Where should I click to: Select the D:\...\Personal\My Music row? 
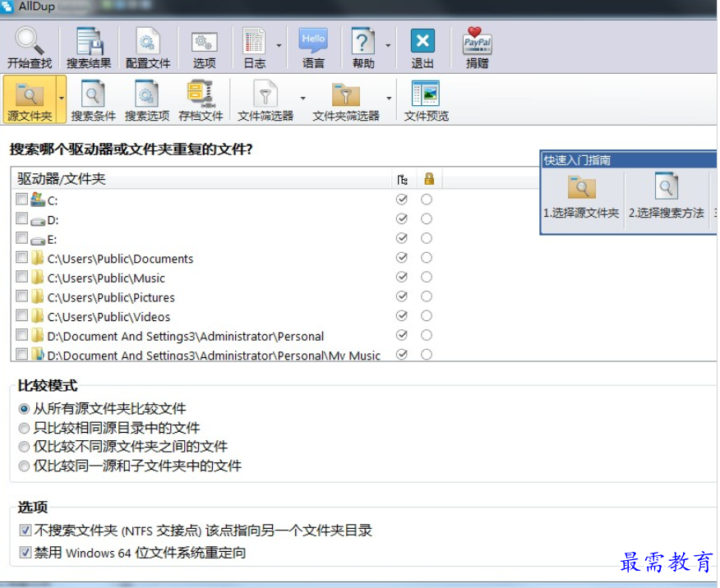pyautogui.click(x=214, y=355)
